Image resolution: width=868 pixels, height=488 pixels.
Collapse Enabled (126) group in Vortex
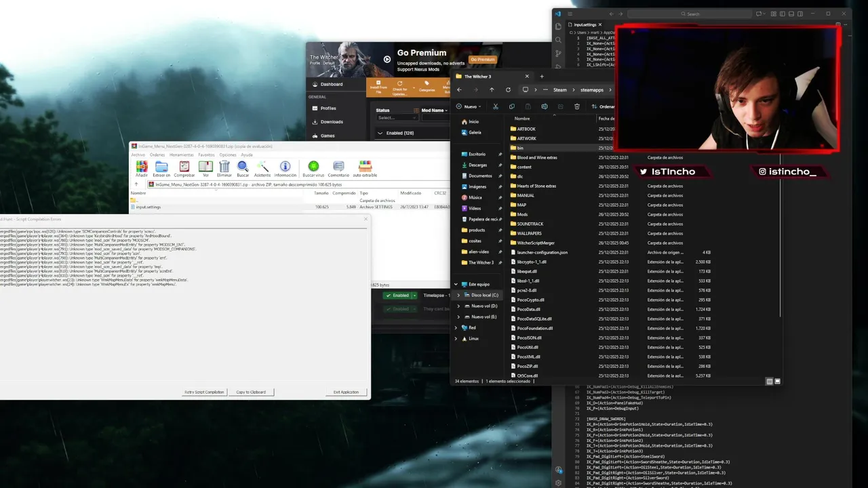pos(380,133)
